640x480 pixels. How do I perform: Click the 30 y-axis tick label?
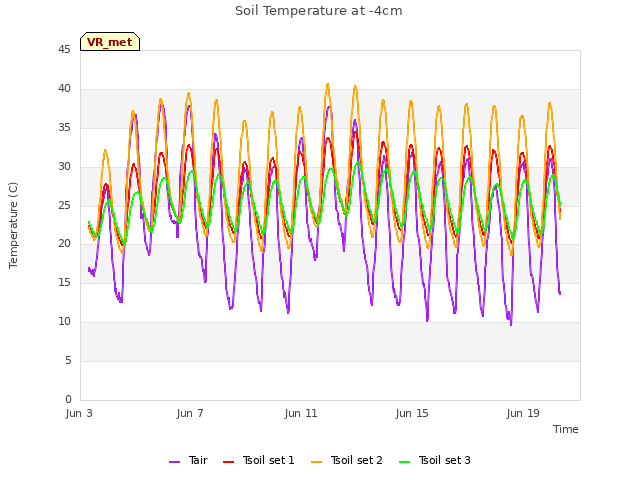tap(64, 167)
